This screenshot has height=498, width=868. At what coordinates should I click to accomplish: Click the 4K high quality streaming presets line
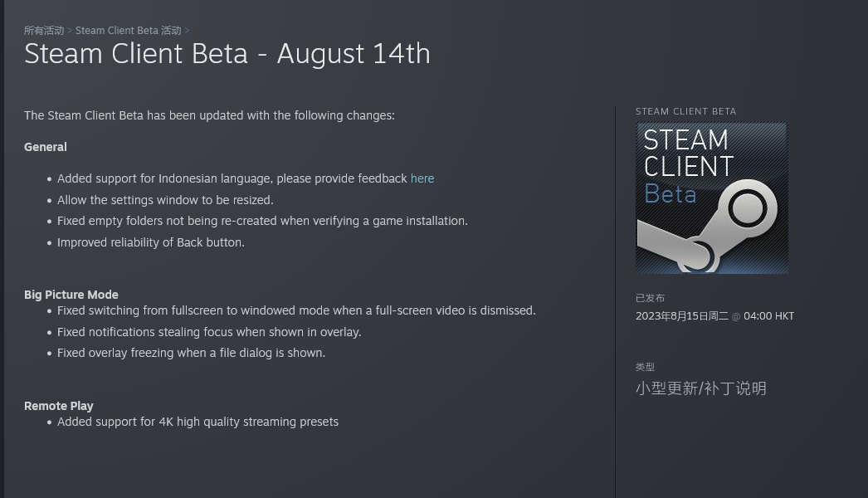click(x=197, y=422)
